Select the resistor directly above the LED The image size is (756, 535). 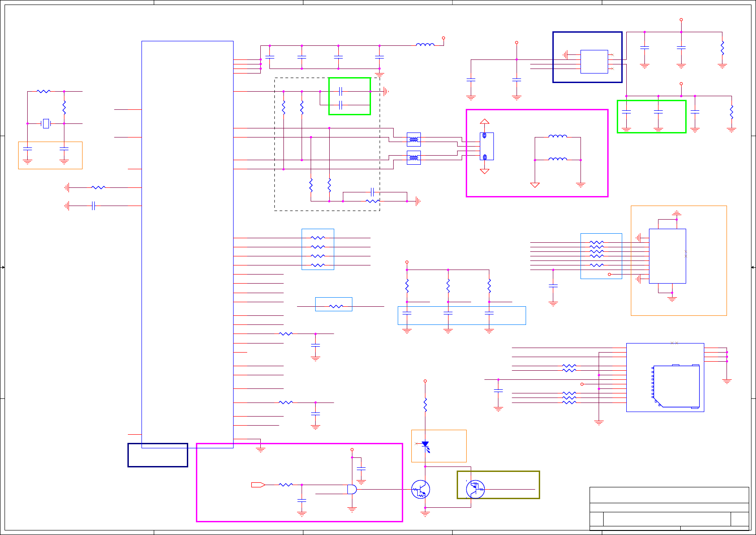(425, 404)
